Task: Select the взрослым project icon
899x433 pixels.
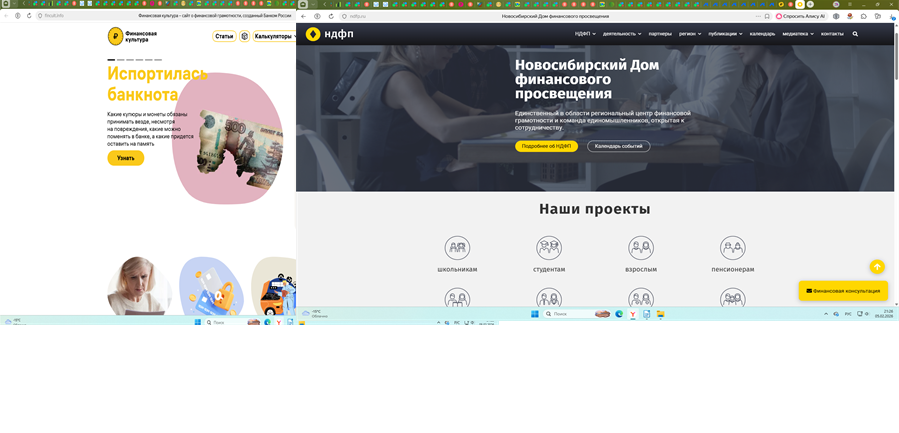Action: pyautogui.click(x=641, y=247)
